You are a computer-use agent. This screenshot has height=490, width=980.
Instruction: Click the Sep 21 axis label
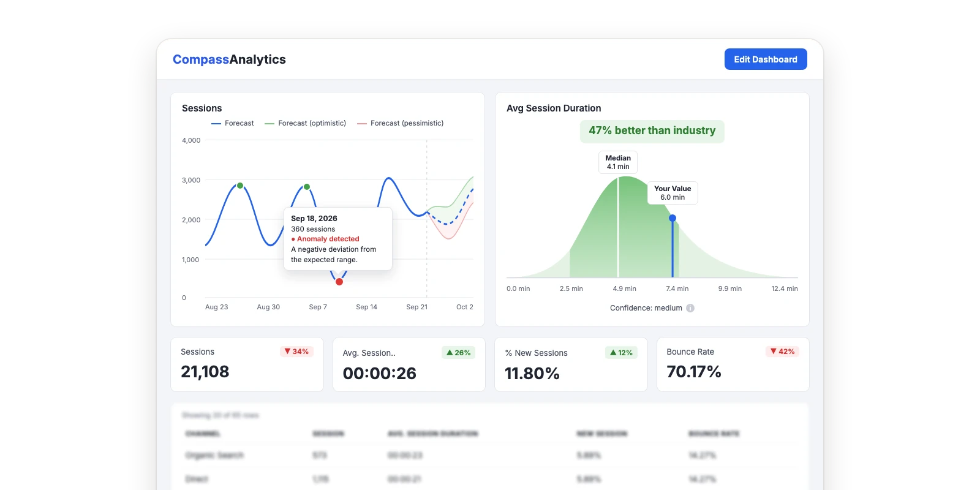coord(417,307)
